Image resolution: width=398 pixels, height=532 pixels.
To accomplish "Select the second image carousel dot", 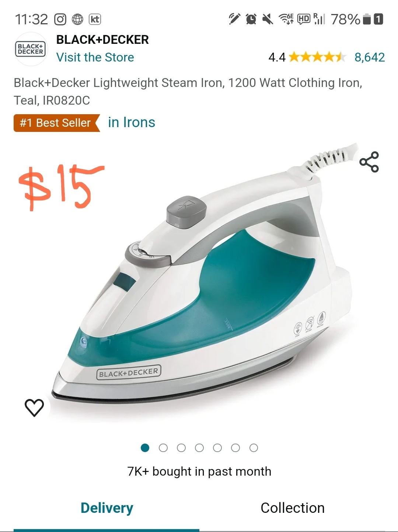I will (163, 448).
